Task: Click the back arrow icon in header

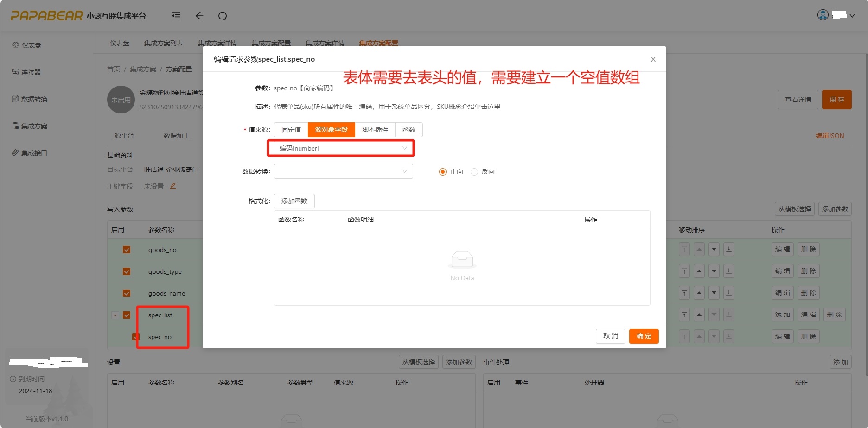Action: (199, 16)
